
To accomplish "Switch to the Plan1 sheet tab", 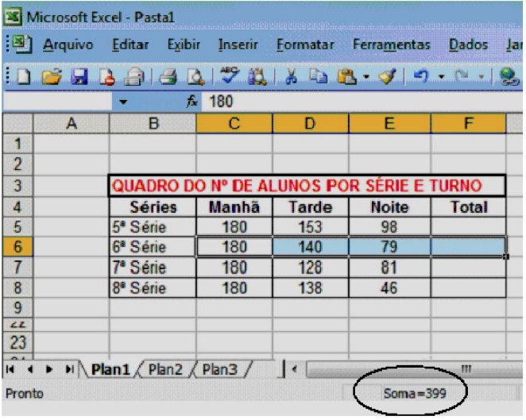I will pyautogui.click(x=110, y=369).
